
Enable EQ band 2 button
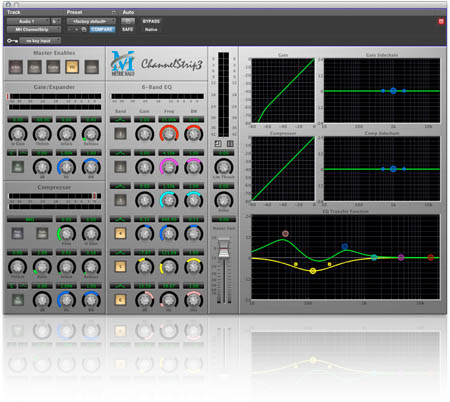point(120,167)
